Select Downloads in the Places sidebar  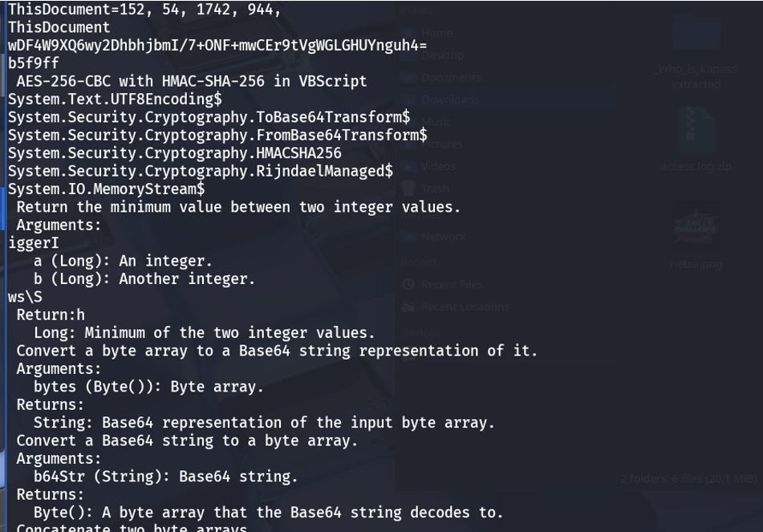tap(450, 99)
